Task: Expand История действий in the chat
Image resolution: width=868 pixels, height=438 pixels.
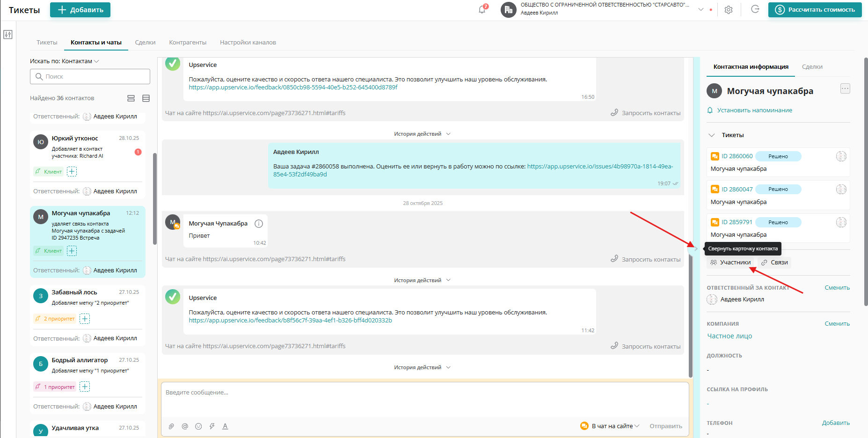Action: [x=422, y=133]
